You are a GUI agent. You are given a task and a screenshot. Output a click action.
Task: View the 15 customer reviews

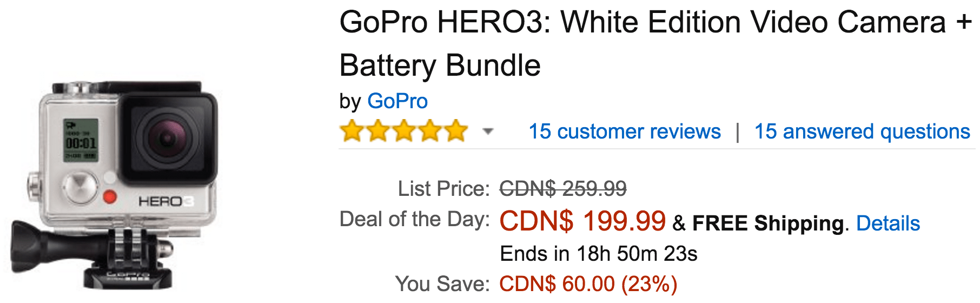[x=625, y=131]
